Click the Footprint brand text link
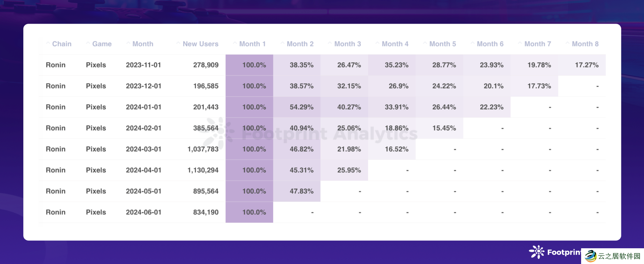The width and height of the screenshot is (644, 264). click(x=564, y=252)
